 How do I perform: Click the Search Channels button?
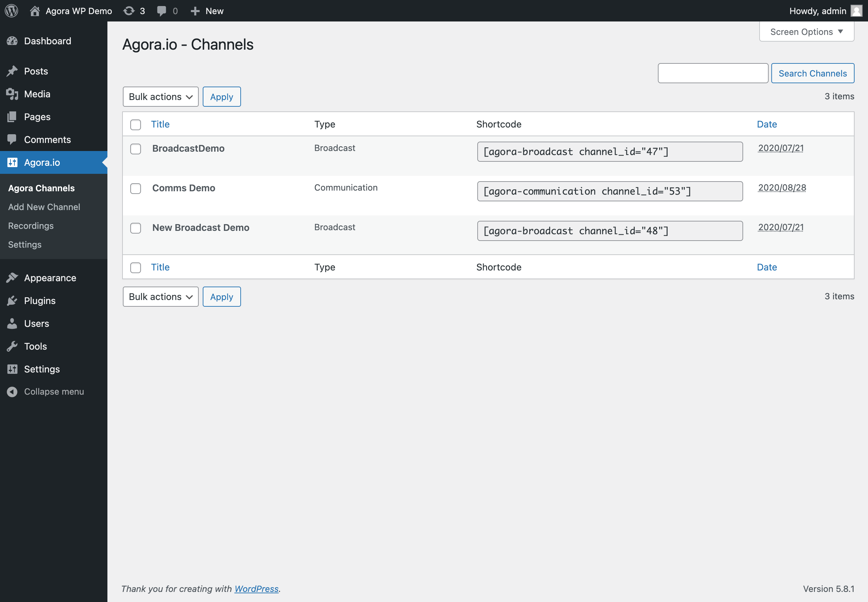[x=813, y=73]
